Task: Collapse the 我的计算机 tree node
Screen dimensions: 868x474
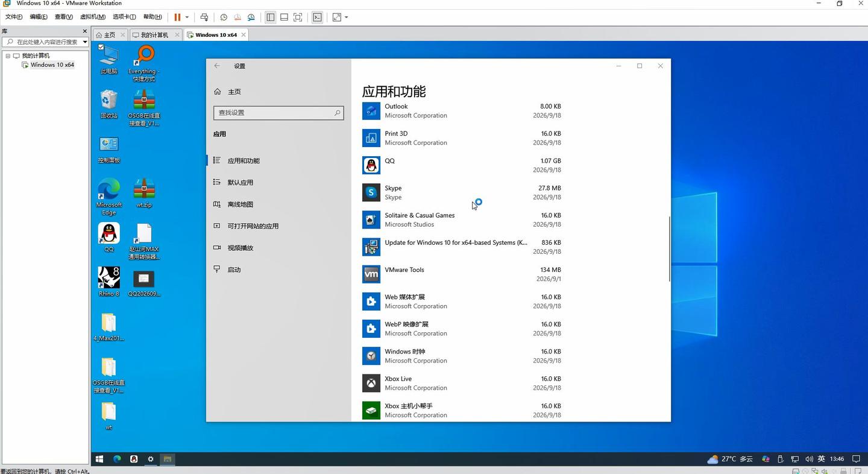Action: click(x=8, y=55)
